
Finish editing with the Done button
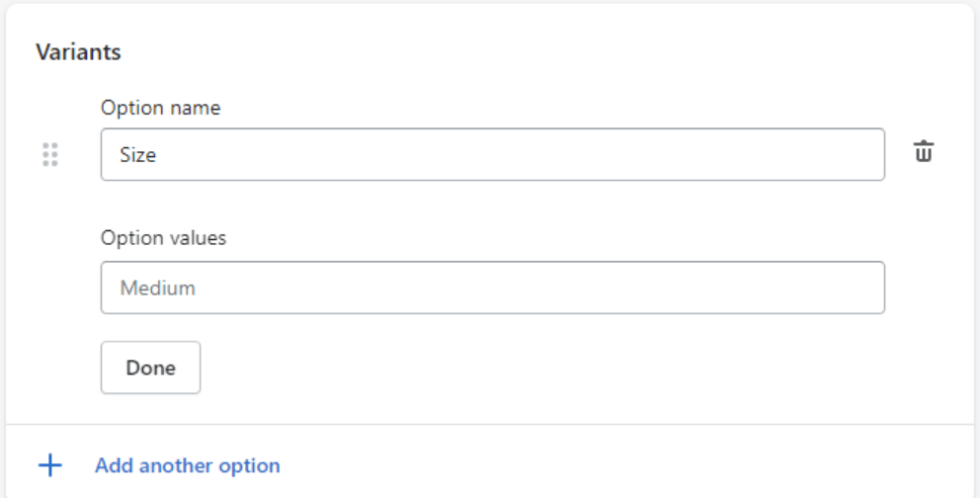tap(150, 368)
